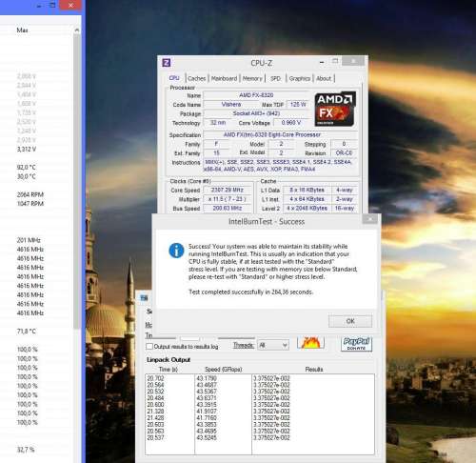Click the 71,8 °C temperature reading

pyautogui.click(x=27, y=332)
